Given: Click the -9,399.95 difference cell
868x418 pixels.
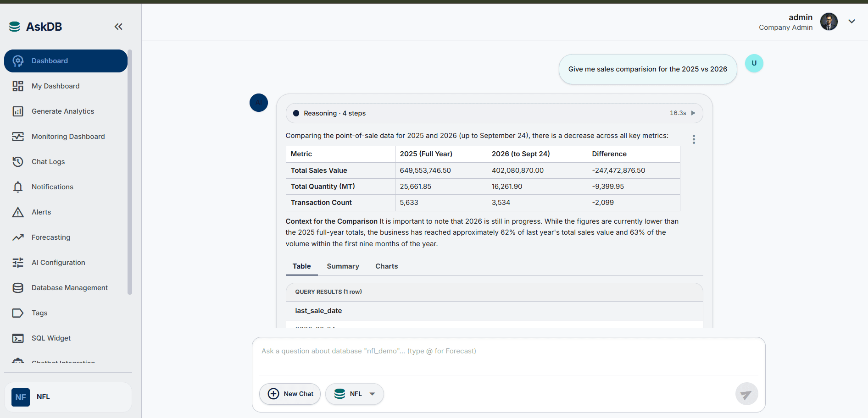Looking at the screenshot, I should coord(633,187).
